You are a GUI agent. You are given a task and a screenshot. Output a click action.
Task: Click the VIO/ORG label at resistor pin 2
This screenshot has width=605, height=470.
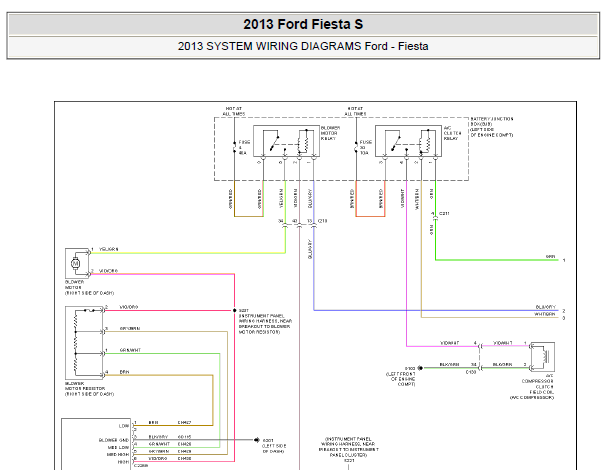128,307
